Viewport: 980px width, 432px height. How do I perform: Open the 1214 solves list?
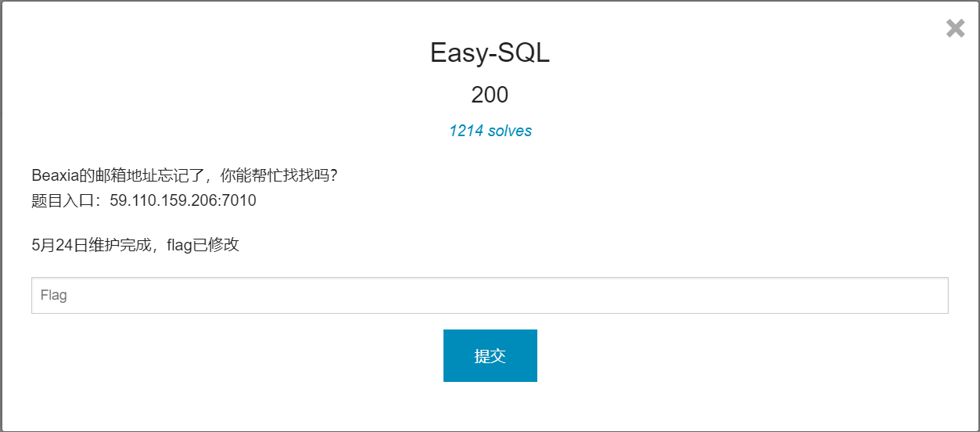[490, 131]
